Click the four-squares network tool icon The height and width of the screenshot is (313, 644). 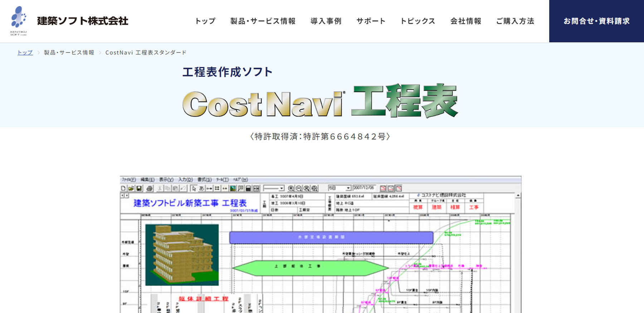(217, 188)
